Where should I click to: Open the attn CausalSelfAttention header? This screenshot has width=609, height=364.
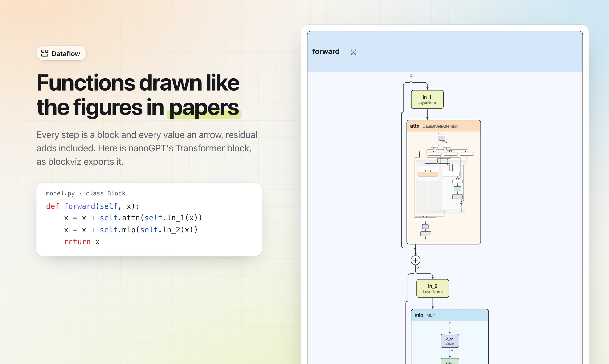[444, 126]
